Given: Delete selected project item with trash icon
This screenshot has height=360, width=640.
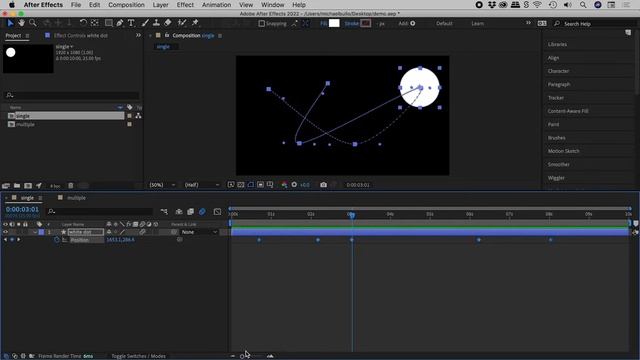Looking at the screenshot, I should click(71, 186).
